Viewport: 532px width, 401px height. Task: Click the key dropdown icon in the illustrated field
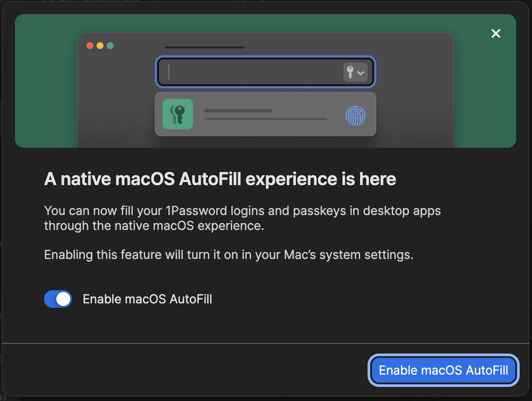tap(355, 72)
